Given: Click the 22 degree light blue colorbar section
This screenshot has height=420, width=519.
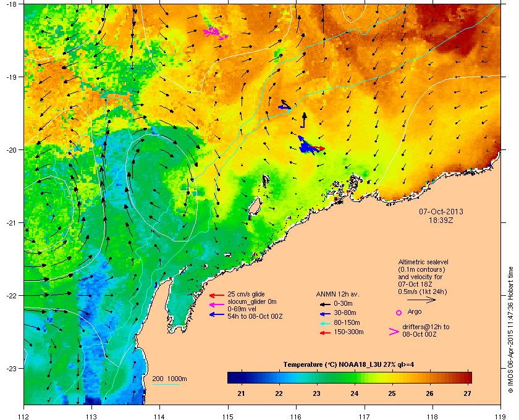Looking at the screenshot, I should [x=279, y=377].
